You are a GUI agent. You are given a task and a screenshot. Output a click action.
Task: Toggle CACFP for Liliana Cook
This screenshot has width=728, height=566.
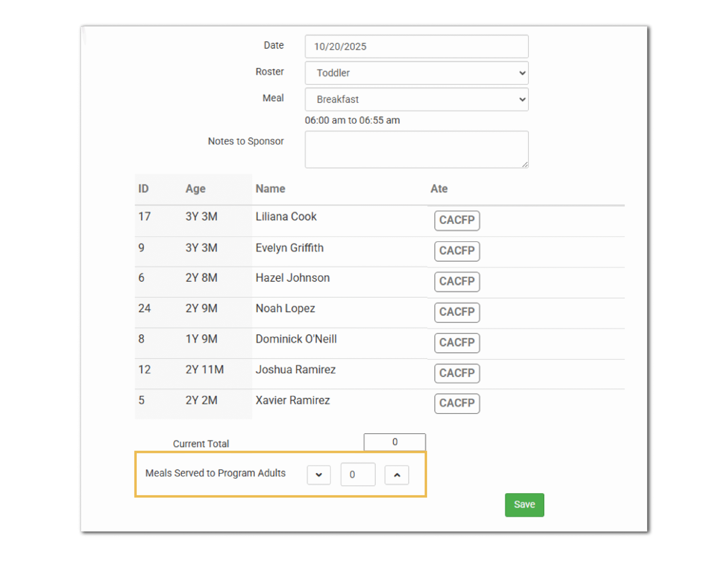pyautogui.click(x=457, y=220)
